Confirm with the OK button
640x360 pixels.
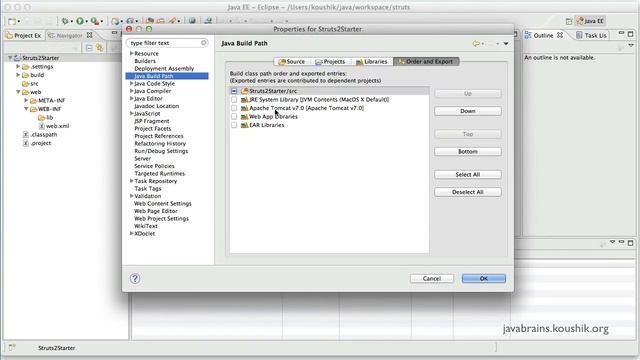484,278
